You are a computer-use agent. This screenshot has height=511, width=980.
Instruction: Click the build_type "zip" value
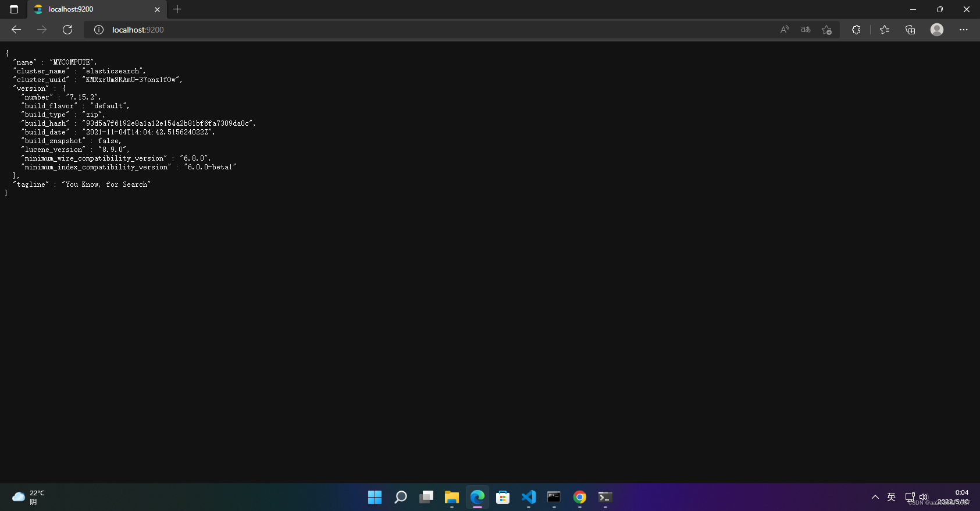93,115
